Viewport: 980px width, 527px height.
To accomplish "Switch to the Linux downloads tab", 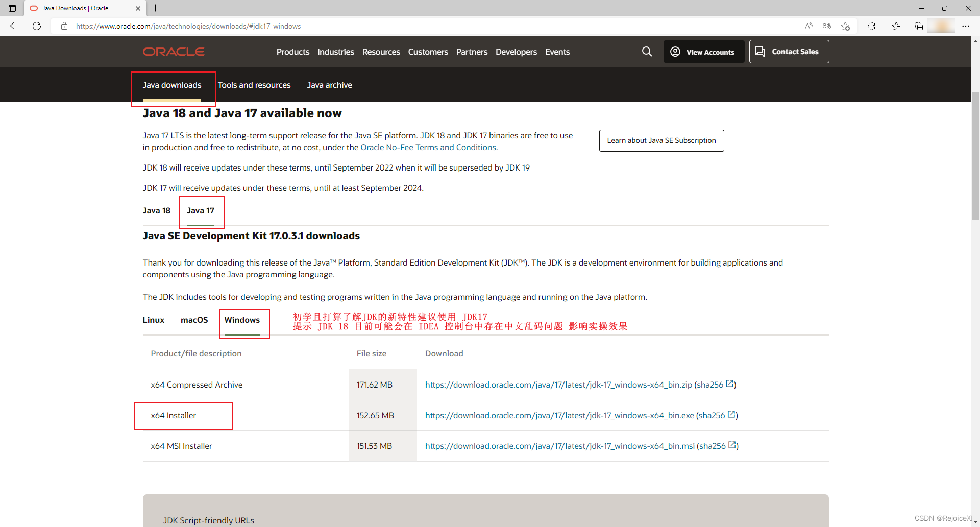I will pyautogui.click(x=154, y=320).
